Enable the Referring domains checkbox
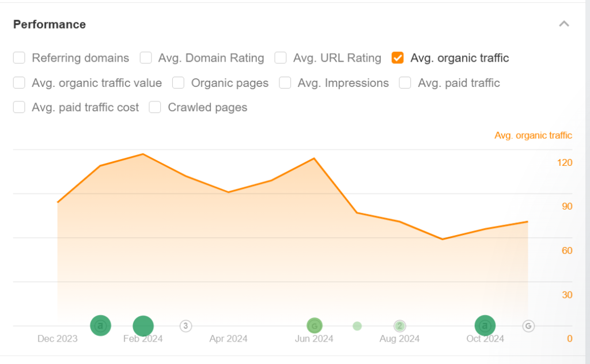The image size is (590, 364). coord(20,58)
